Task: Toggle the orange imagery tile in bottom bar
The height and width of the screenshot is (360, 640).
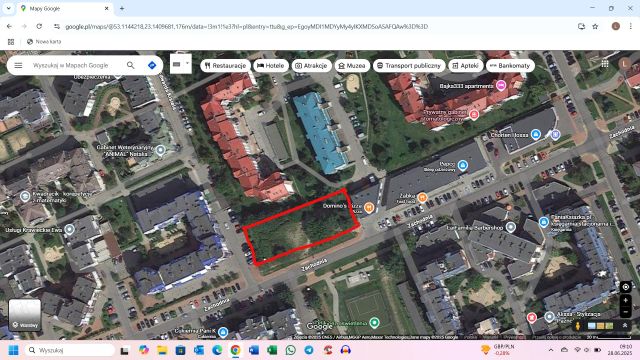Action: pos(600,326)
